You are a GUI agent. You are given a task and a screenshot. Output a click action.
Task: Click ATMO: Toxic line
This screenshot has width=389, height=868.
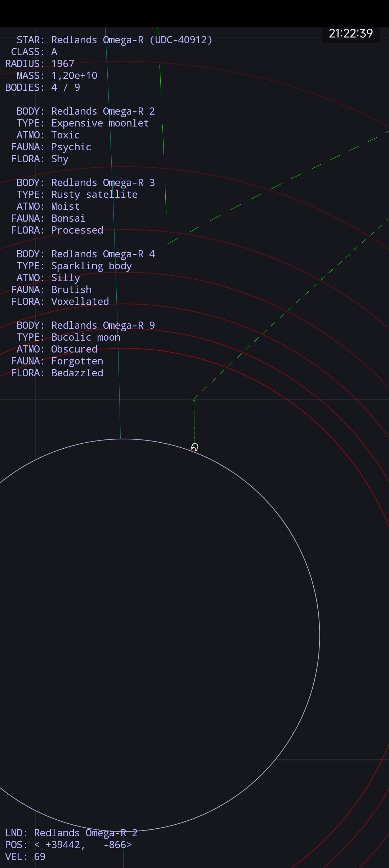coord(48,135)
